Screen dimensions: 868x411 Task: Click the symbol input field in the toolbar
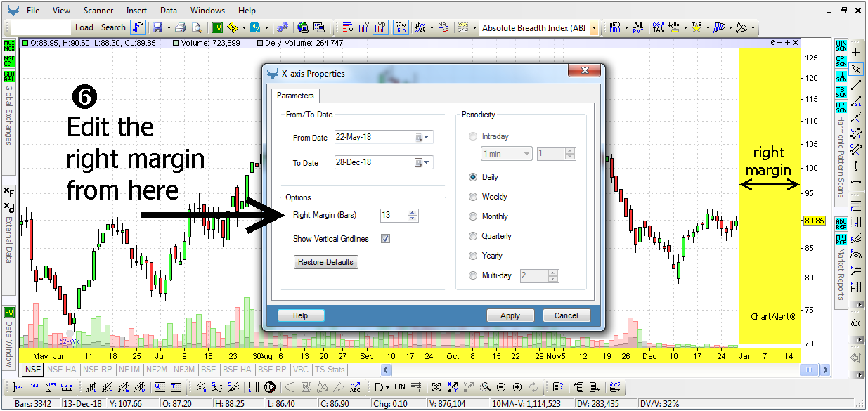(41, 27)
